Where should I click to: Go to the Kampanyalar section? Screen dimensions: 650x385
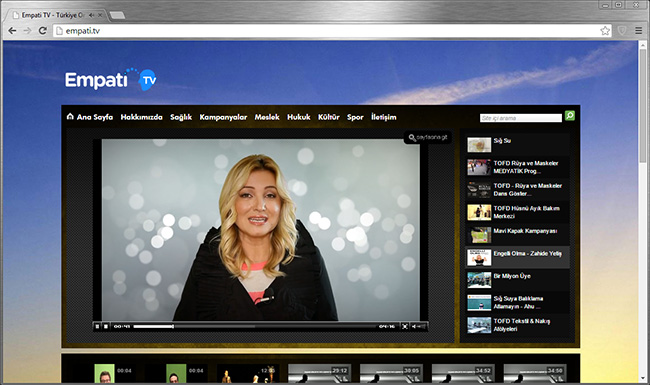click(223, 117)
